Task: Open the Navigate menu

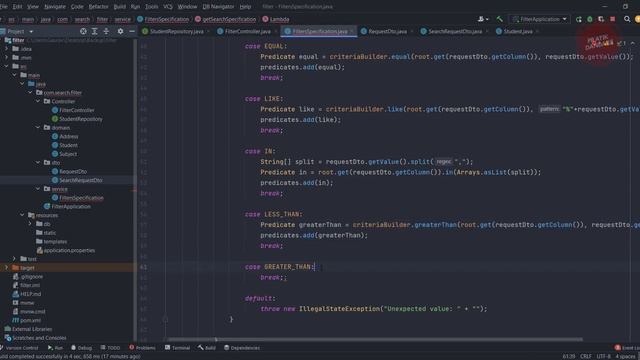Action: (55, 7)
